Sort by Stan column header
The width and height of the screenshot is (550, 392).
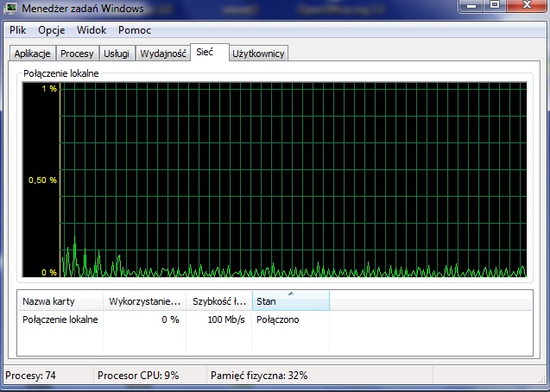291,301
